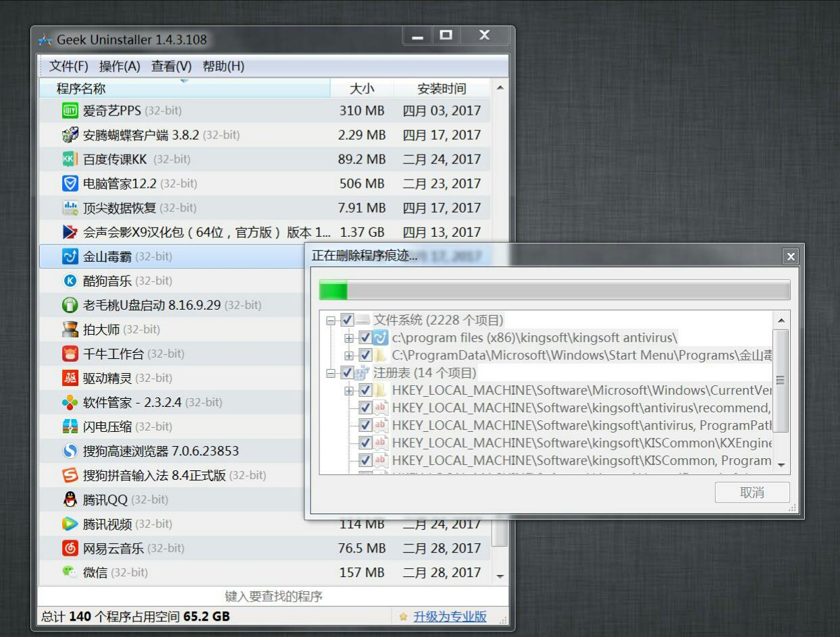The width and height of the screenshot is (840, 637).
Task: Click the 76.5 MB size cell
Action: (362, 548)
